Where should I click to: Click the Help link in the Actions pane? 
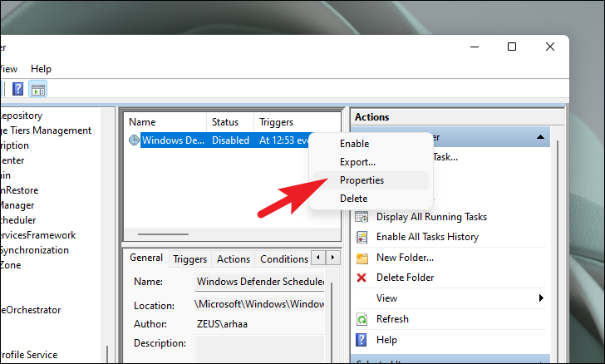[386, 340]
